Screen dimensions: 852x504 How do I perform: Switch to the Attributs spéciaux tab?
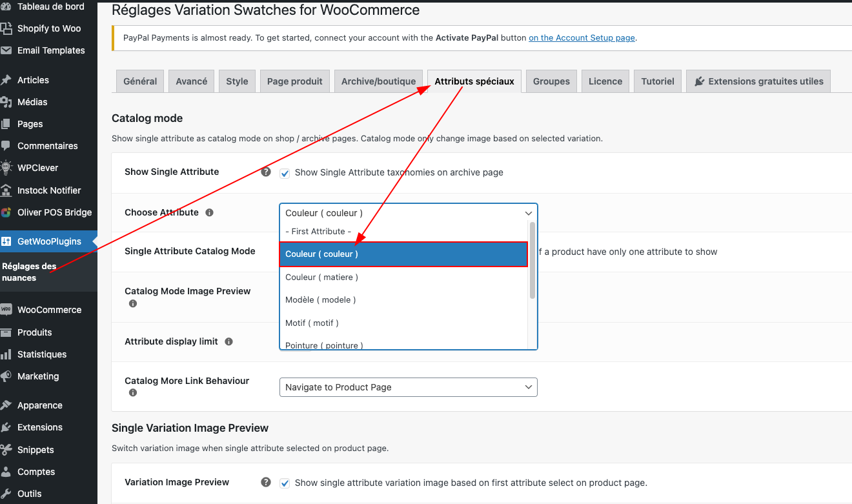[x=474, y=81]
